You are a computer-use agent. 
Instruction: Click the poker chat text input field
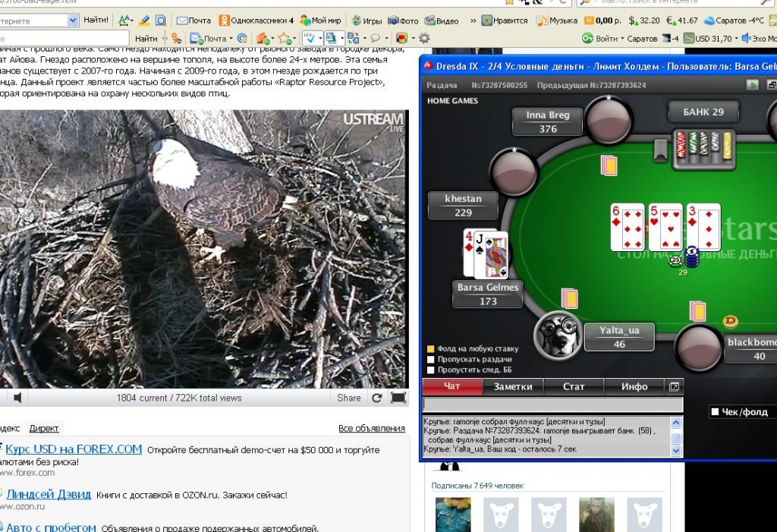coord(552,405)
